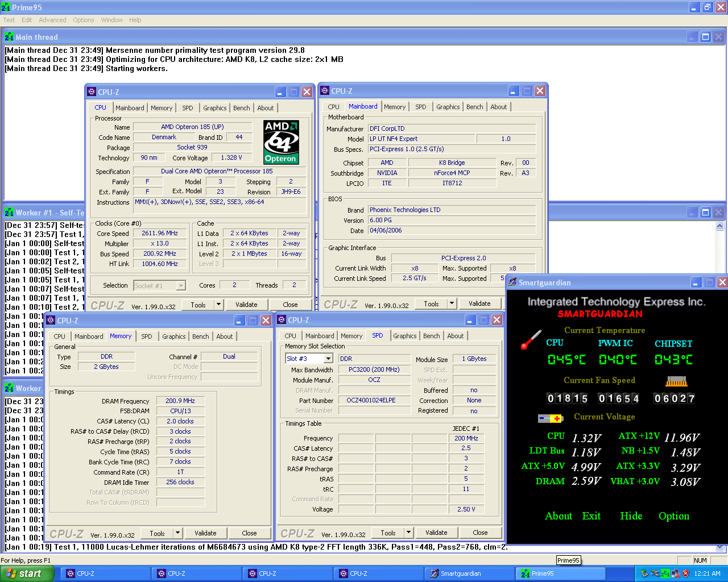Click title icon of CPU-Z window showing SPD tab
Viewport: 728px width, 582px height.
click(282, 320)
